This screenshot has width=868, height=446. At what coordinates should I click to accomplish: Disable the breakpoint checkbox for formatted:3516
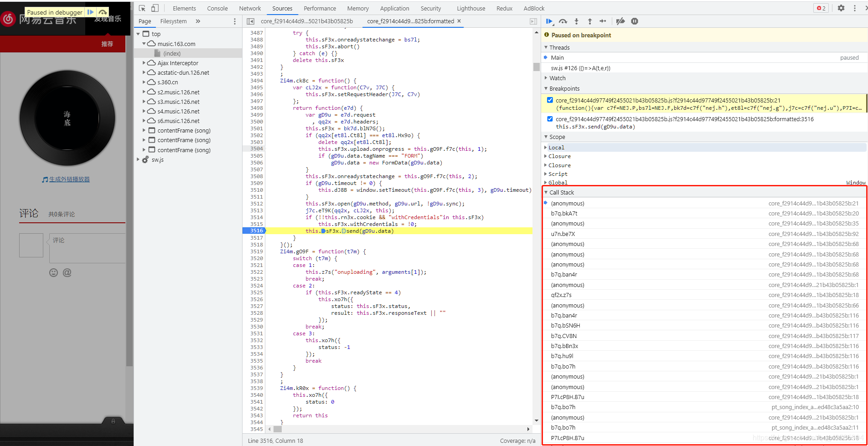click(x=550, y=119)
